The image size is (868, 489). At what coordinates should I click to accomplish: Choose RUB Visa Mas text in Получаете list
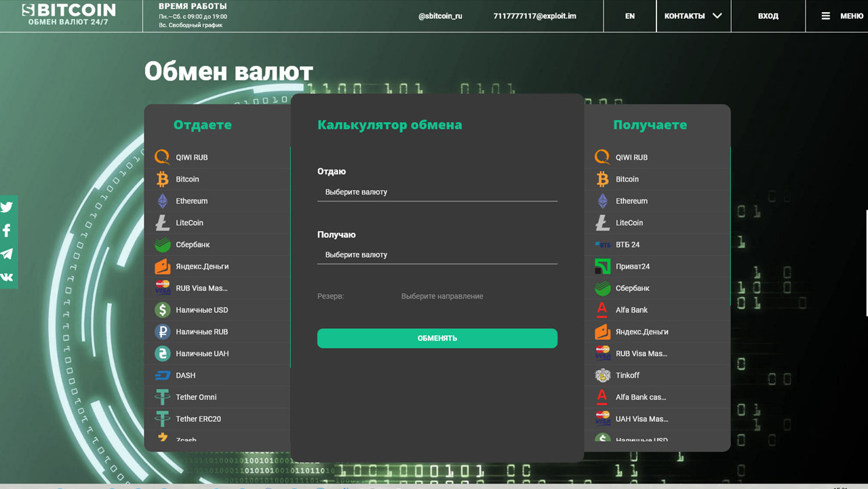point(642,353)
